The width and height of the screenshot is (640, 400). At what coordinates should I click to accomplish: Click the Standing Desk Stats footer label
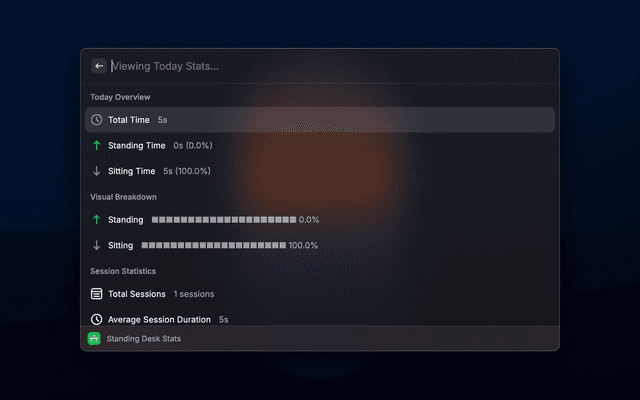point(144,338)
